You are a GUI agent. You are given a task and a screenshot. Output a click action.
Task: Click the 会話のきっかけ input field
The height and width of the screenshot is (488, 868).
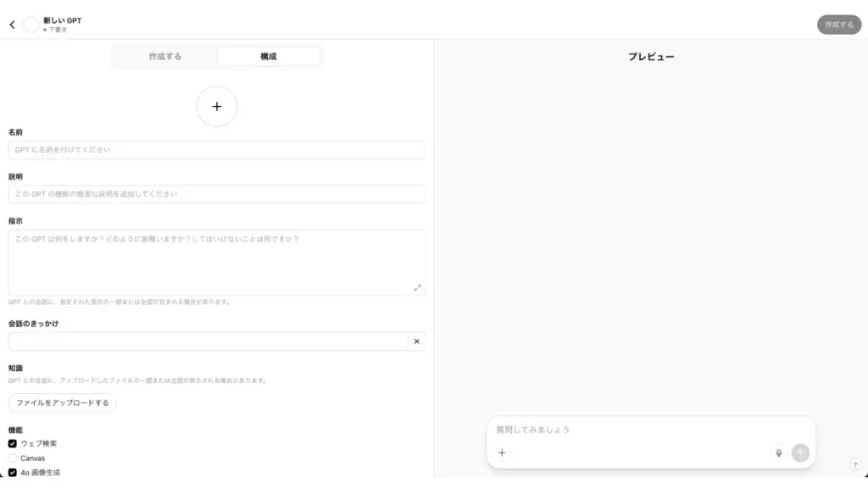coord(209,341)
